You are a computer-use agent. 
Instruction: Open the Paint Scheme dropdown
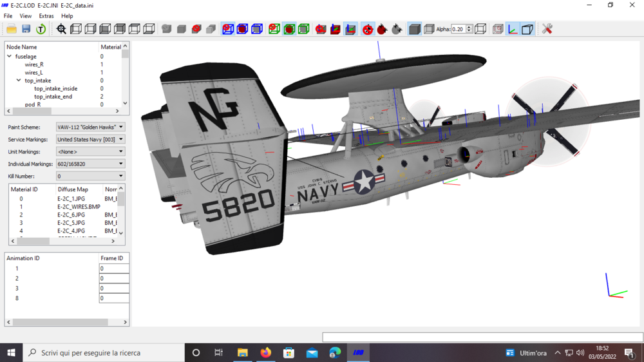[90, 127]
